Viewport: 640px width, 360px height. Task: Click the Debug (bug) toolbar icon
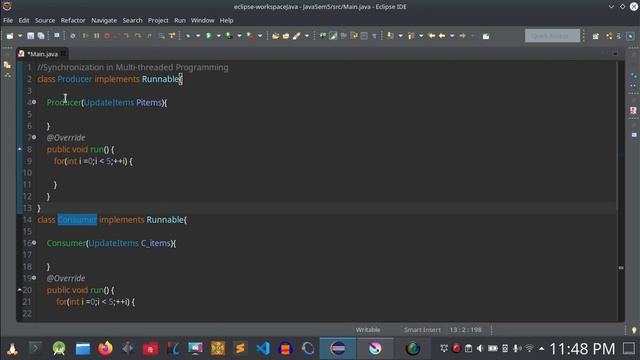pos(188,36)
